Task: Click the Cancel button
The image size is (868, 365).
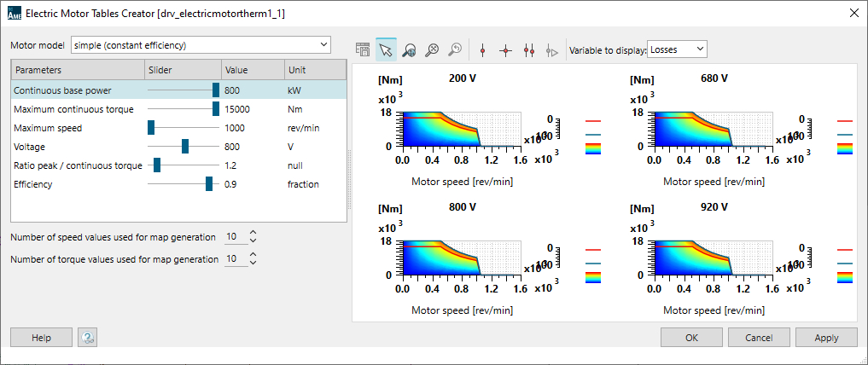Action: coord(760,338)
